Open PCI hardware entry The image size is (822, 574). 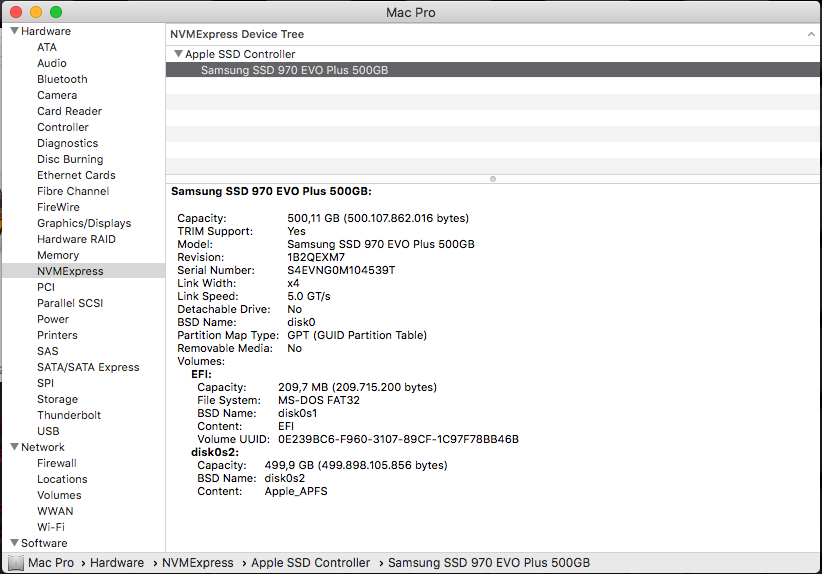coord(46,287)
